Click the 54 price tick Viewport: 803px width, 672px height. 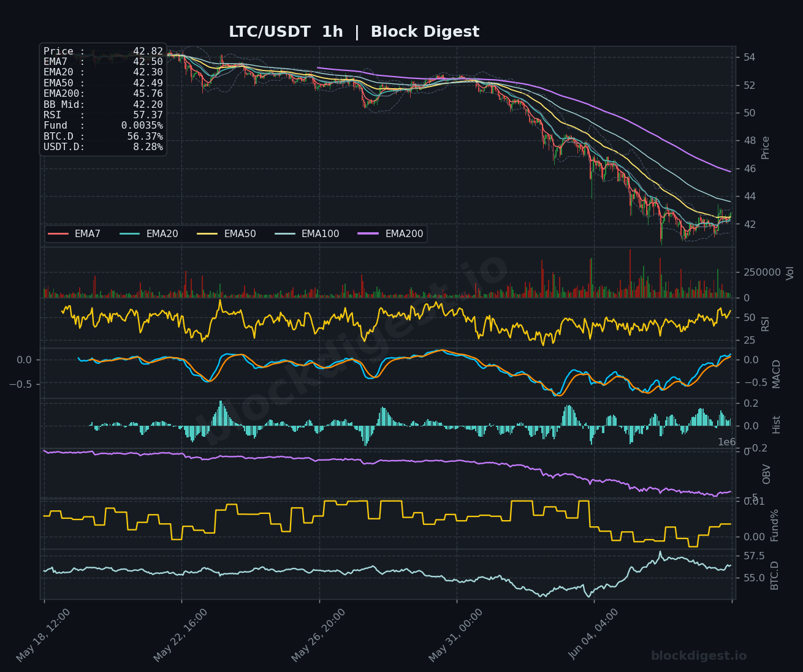[x=750, y=58]
